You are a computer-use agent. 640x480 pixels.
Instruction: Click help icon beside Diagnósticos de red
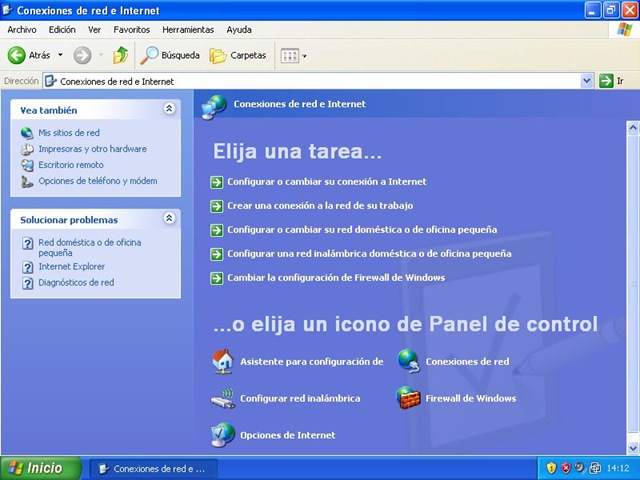point(27,283)
